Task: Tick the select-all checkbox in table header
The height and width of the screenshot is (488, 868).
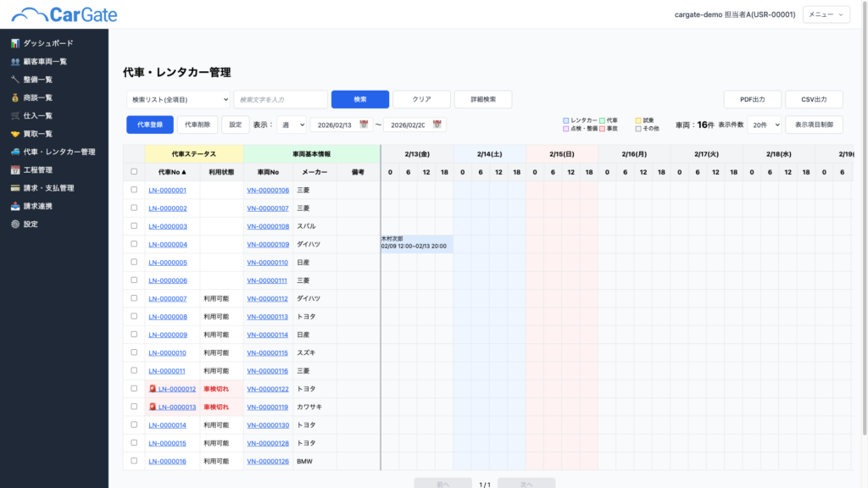Action: pos(134,172)
